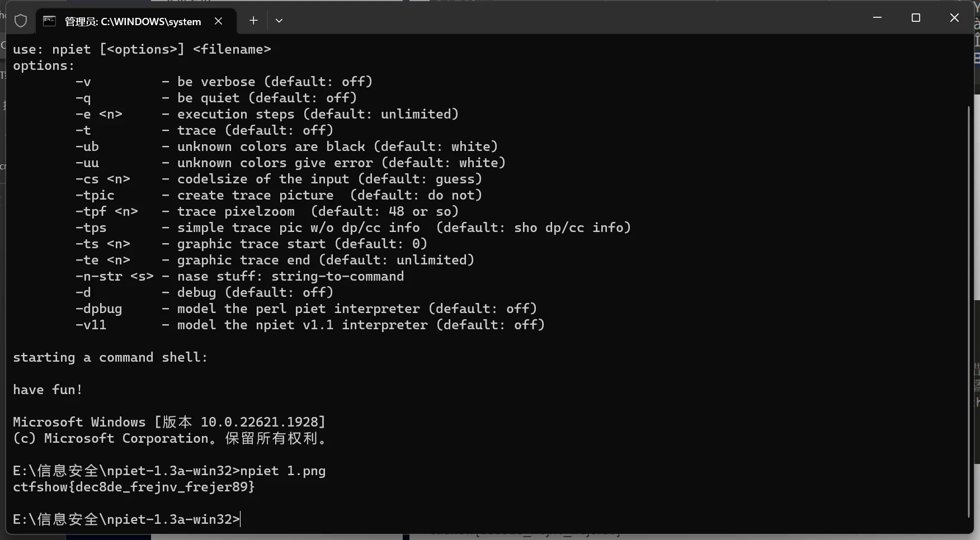This screenshot has height=540, width=980.
Task: Click the '-v11' option description
Action: coord(361,325)
